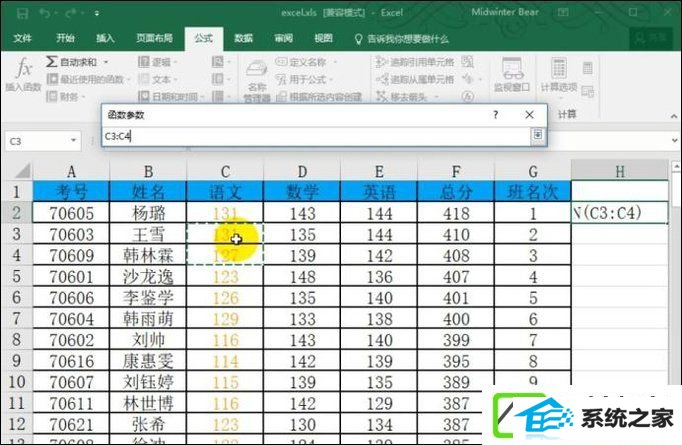The image size is (682, 445).
Task: Switch to the 插入 tab
Action: click(105, 38)
